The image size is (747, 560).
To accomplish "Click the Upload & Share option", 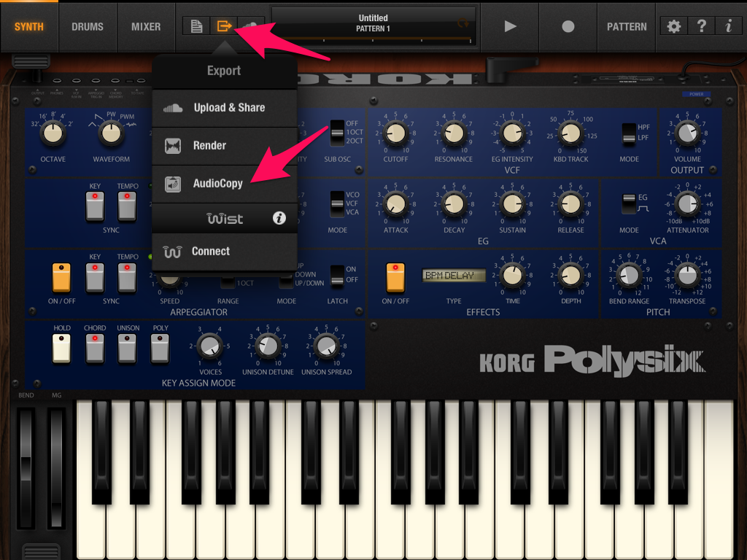I will click(225, 108).
